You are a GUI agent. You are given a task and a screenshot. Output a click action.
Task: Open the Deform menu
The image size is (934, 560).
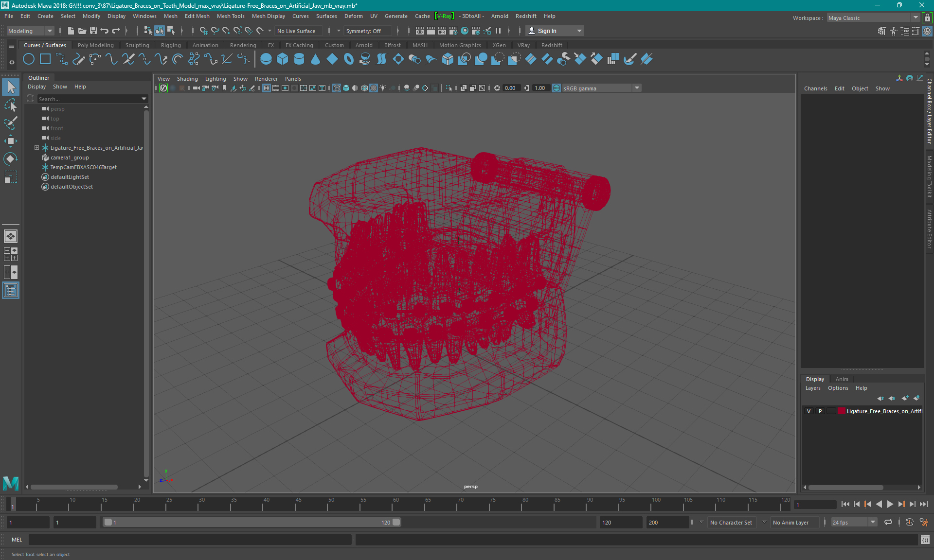pos(353,16)
